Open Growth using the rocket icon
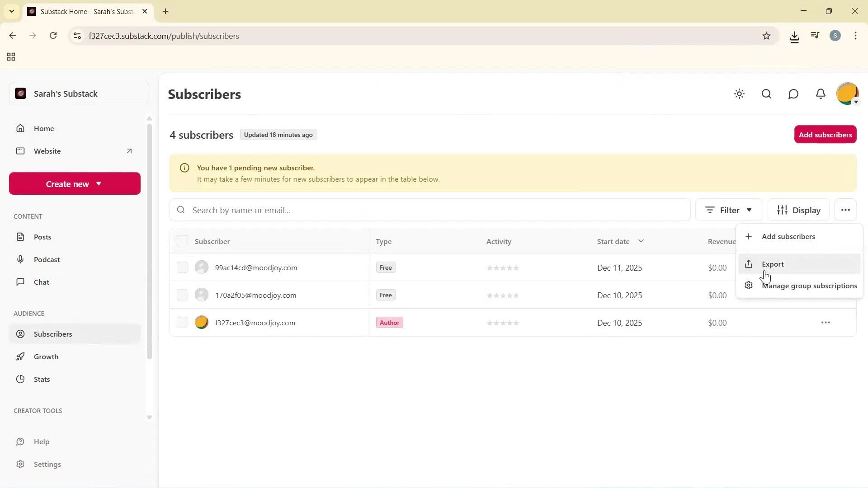Screen dimensions: 868x488 (x=21, y=357)
